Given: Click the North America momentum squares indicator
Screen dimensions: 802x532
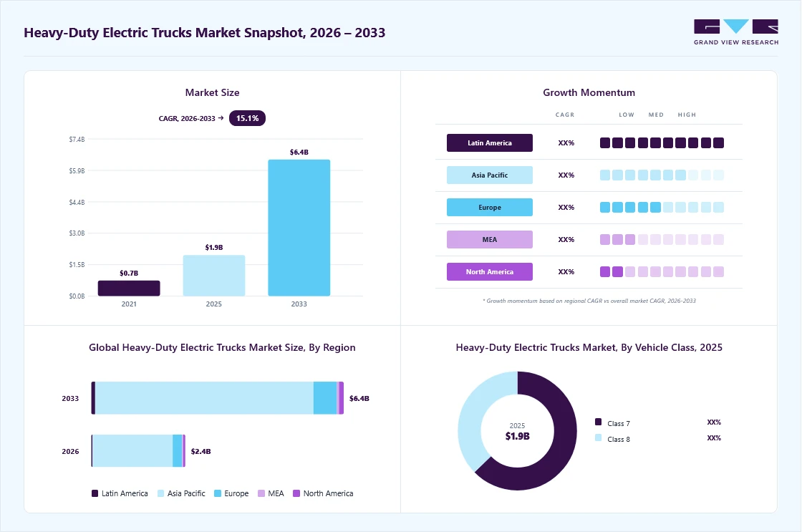Looking at the screenshot, I should [x=662, y=271].
